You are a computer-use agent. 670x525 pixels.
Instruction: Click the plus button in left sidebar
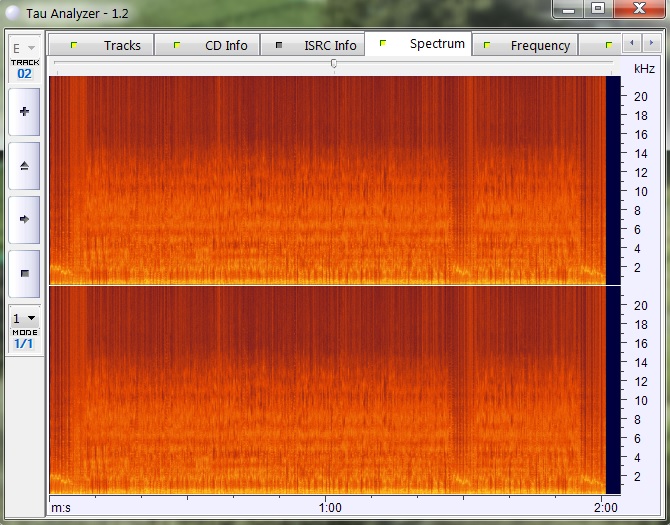pyautogui.click(x=24, y=112)
